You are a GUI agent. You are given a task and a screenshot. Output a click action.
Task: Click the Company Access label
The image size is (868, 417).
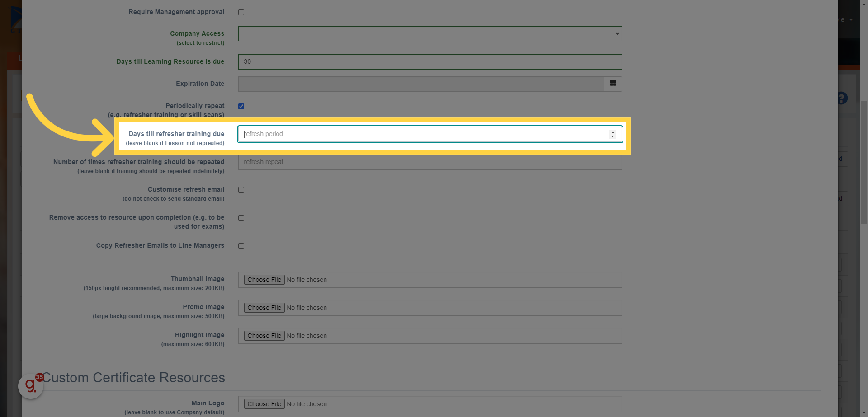(x=197, y=33)
